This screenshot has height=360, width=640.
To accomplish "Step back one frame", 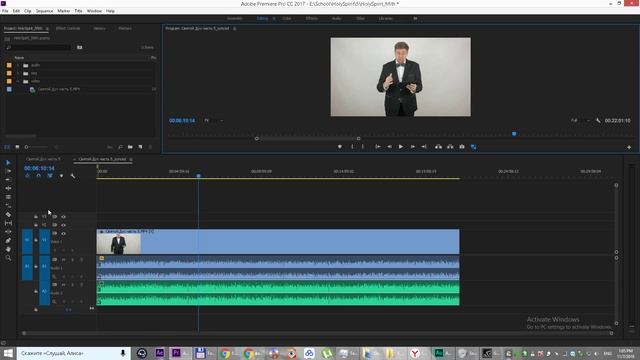I will (x=389, y=147).
